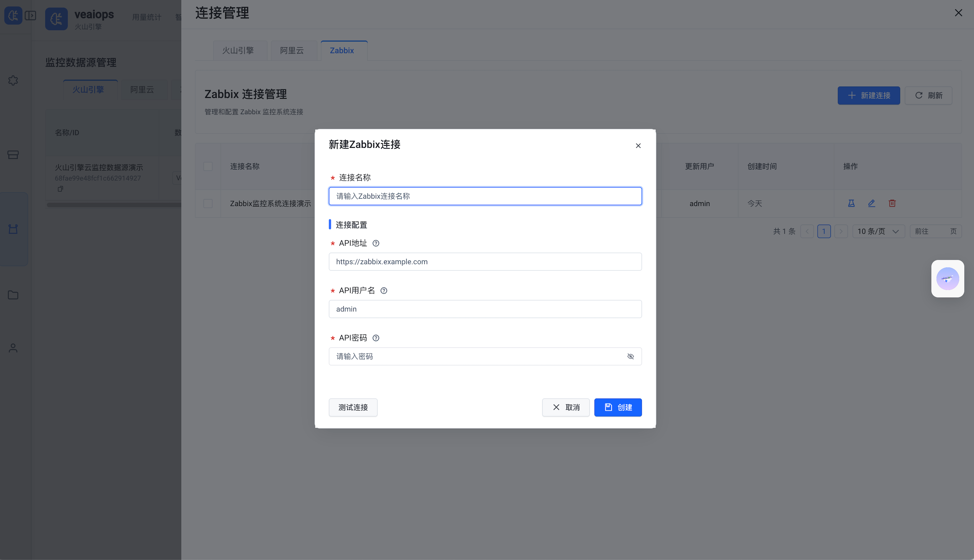Viewport: 974px width, 560px height.
Task: Toggle password visibility in the API密码 field
Action: coord(631,356)
